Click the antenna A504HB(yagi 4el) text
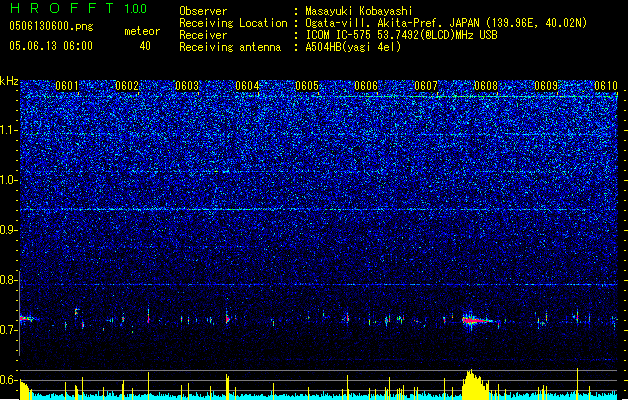 [353, 47]
